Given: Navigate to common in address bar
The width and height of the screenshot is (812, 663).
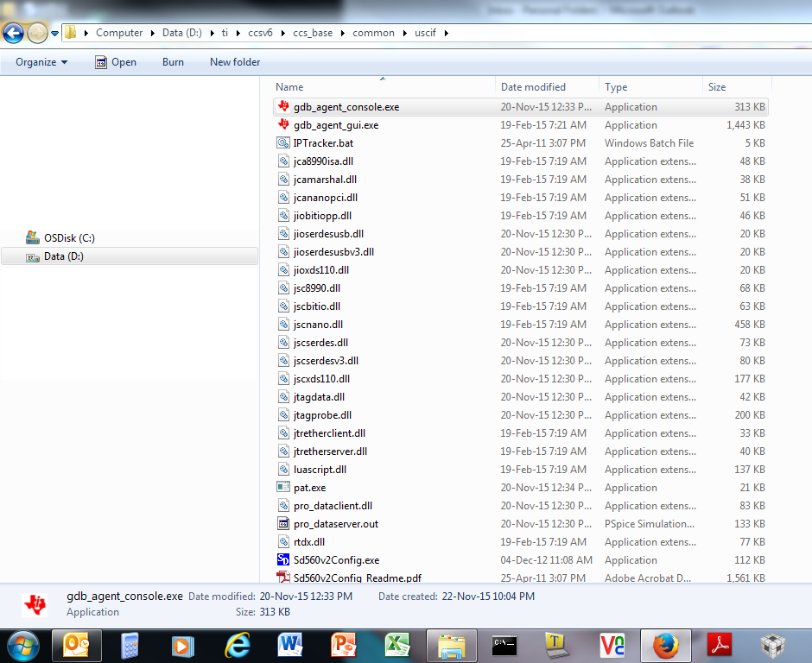Looking at the screenshot, I should pyautogui.click(x=373, y=33).
